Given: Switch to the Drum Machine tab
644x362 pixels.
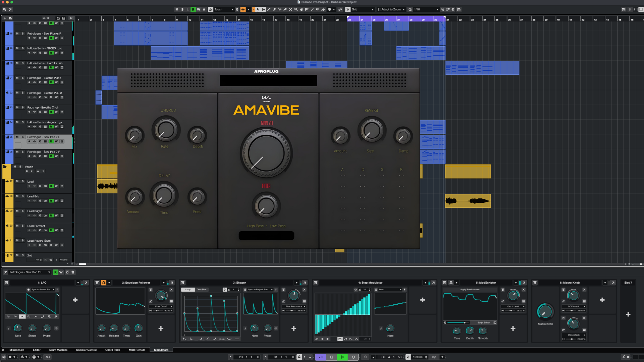Looking at the screenshot, I should click(x=58, y=350).
